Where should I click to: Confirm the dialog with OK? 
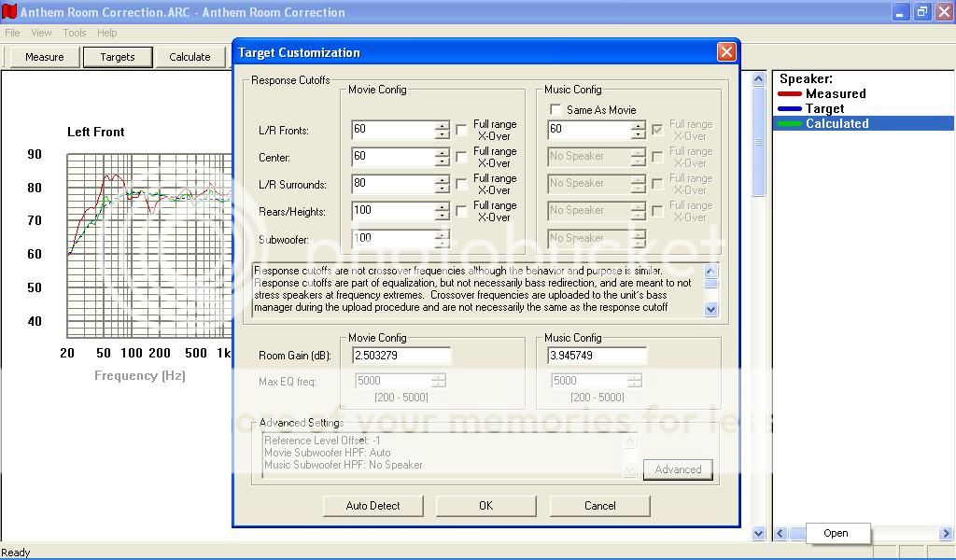(x=485, y=506)
